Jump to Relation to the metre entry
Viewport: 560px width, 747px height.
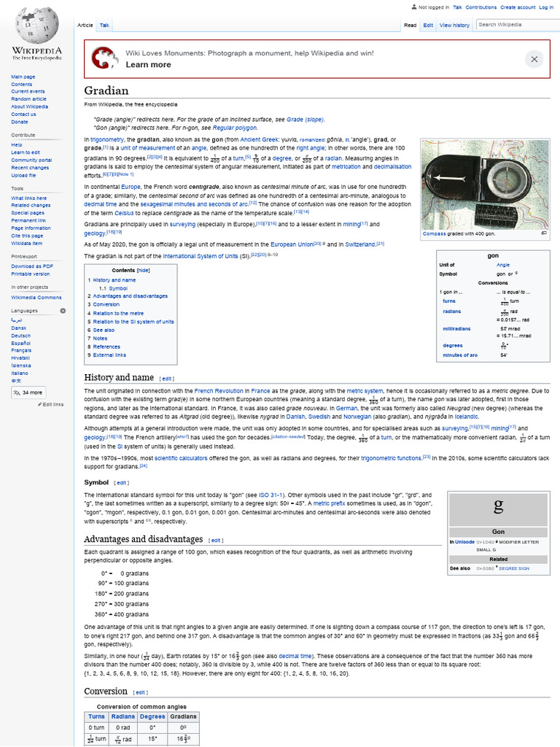pos(118,314)
